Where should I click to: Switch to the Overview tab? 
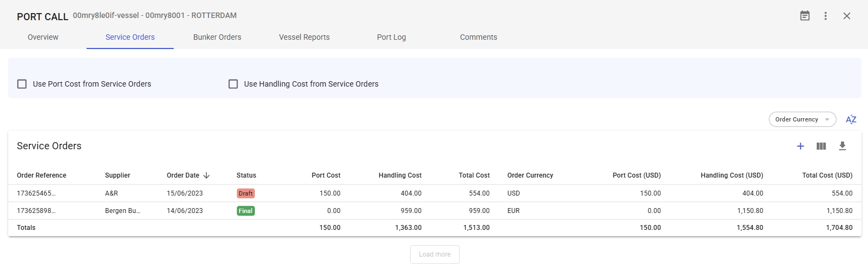pyautogui.click(x=43, y=37)
